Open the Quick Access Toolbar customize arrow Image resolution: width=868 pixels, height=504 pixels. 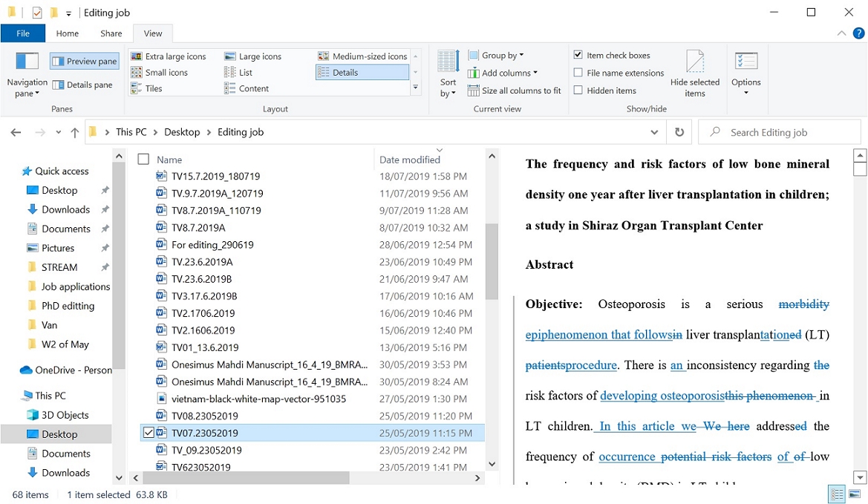(68, 13)
